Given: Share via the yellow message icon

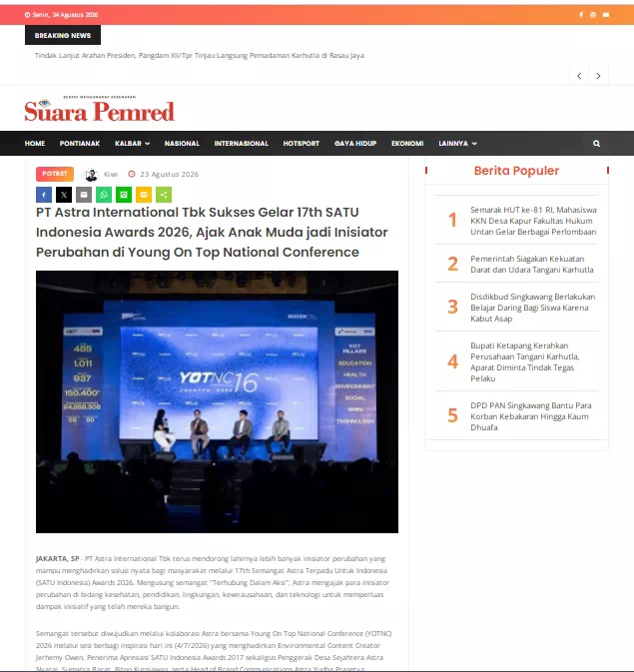Looking at the screenshot, I should click(x=144, y=195).
